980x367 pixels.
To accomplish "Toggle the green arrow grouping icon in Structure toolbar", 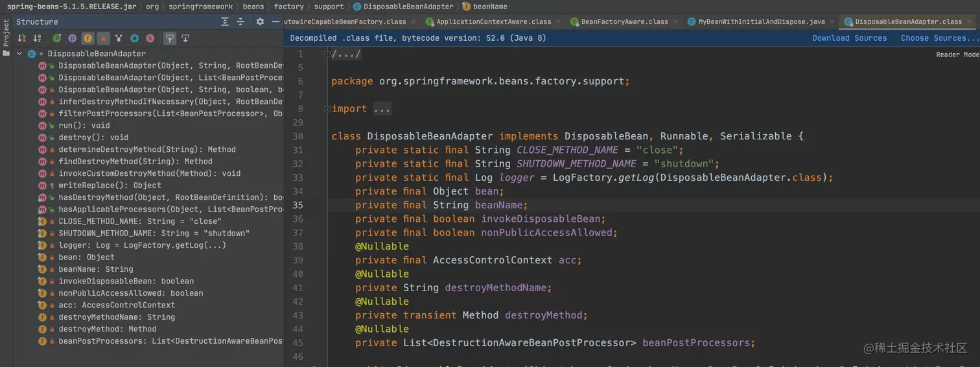I will pyautogui.click(x=57, y=39).
